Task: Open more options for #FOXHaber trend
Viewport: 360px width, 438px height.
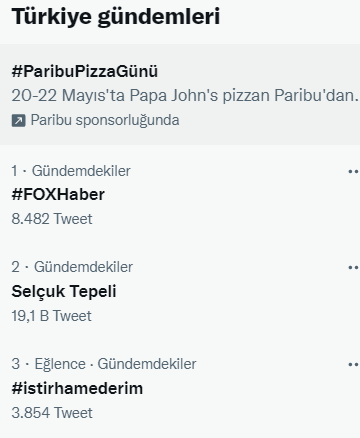Action: pos(354,171)
